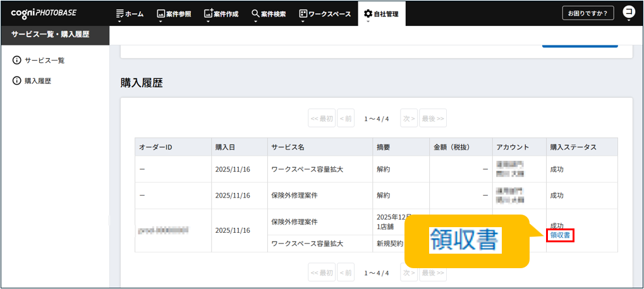The width and height of the screenshot is (644, 289).
Task: Click the blue button above 購入履歴
Action: point(580,44)
